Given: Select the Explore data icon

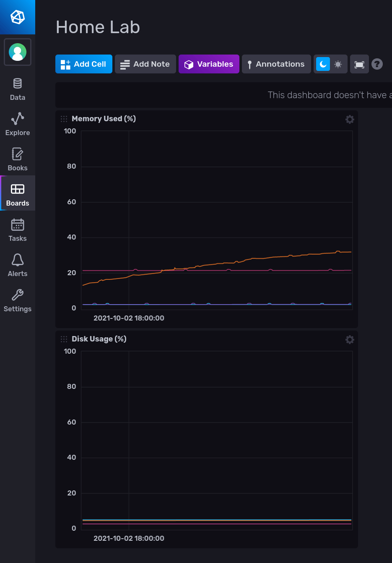Looking at the screenshot, I should click(x=17, y=123).
